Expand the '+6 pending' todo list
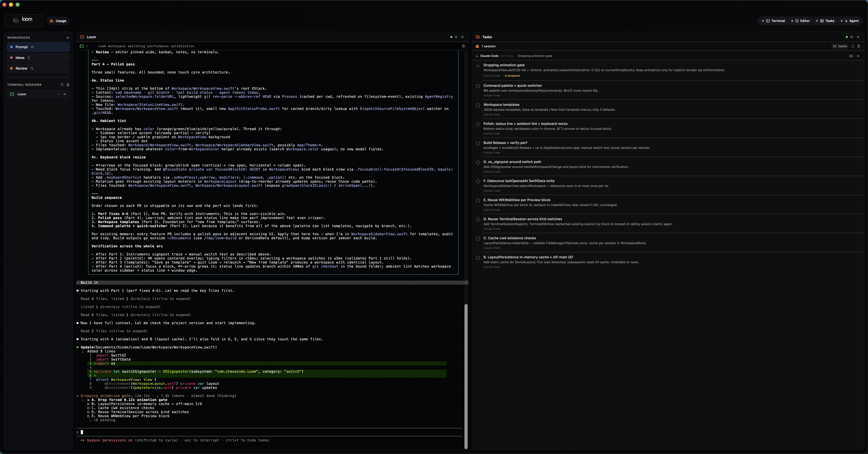 (x=102, y=420)
